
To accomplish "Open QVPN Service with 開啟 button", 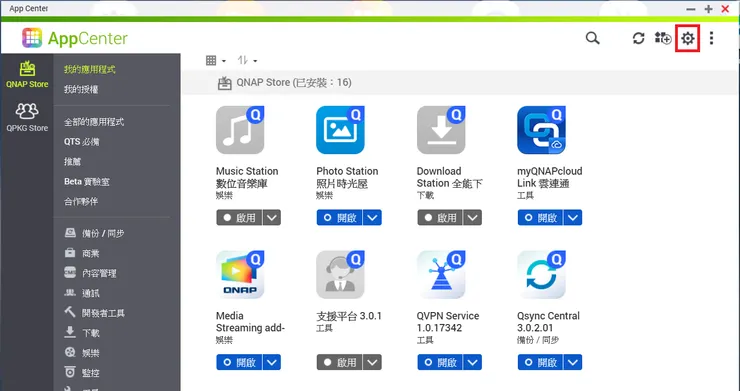I will [440, 362].
